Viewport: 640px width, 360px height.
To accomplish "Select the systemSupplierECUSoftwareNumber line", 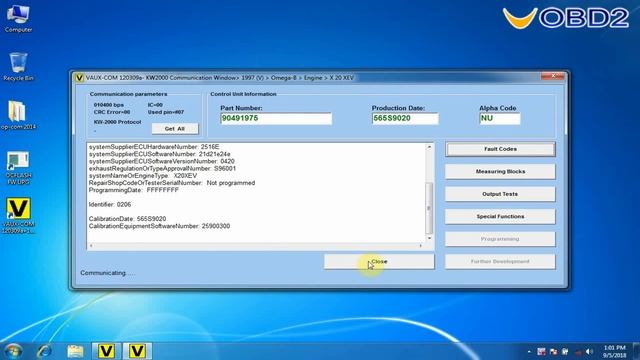I will click(x=160, y=154).
